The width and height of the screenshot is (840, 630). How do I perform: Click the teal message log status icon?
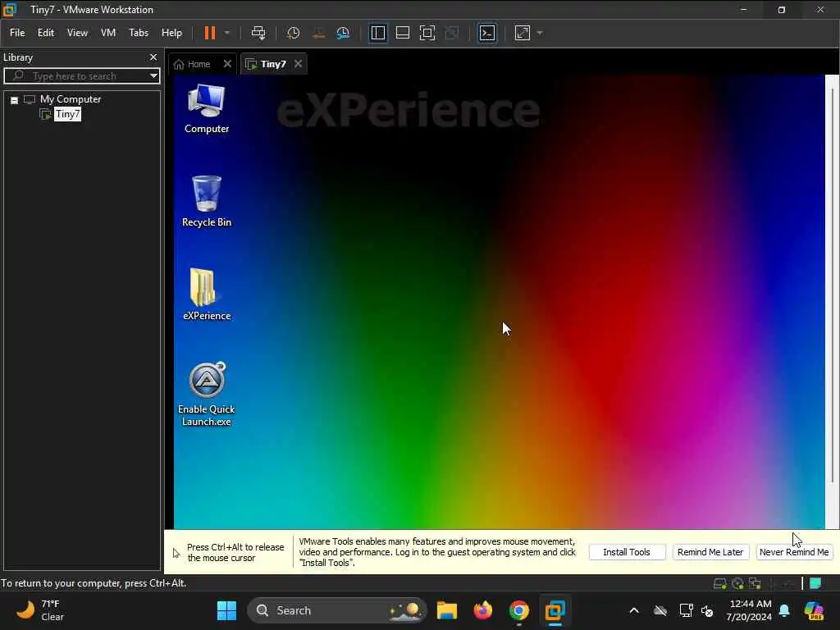[x=815, y=583]
